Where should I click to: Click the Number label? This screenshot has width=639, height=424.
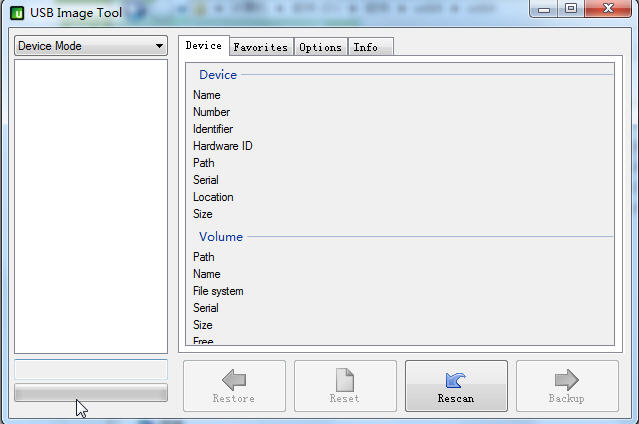click(x=211, y=112)
